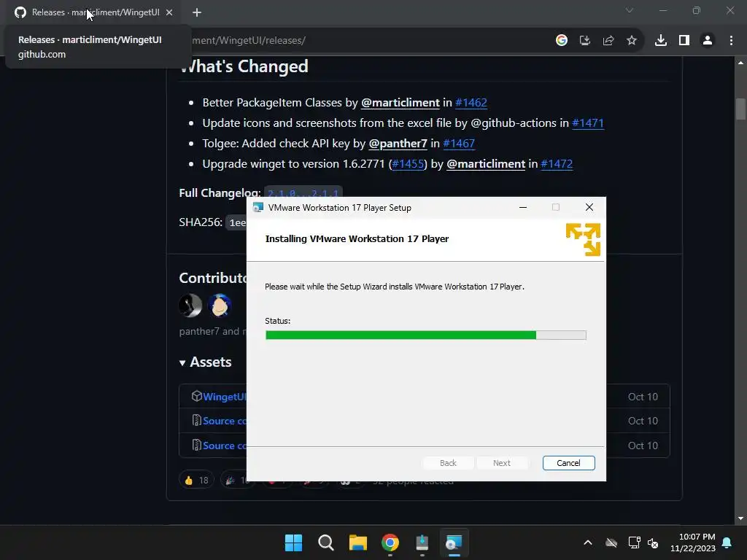Open @marticliment link in PackageItem line
Screen dimensions: 747x560
tap(400, 102)
